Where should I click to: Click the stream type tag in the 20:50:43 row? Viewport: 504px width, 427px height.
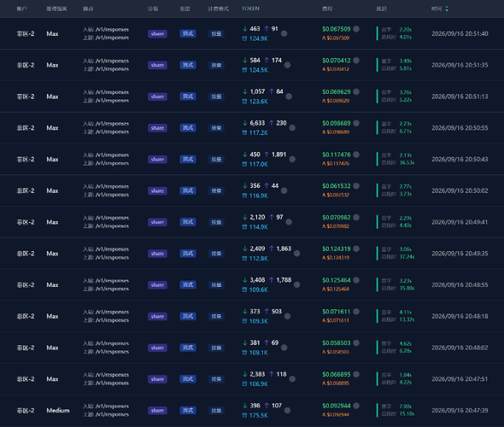tap(188, 160)
